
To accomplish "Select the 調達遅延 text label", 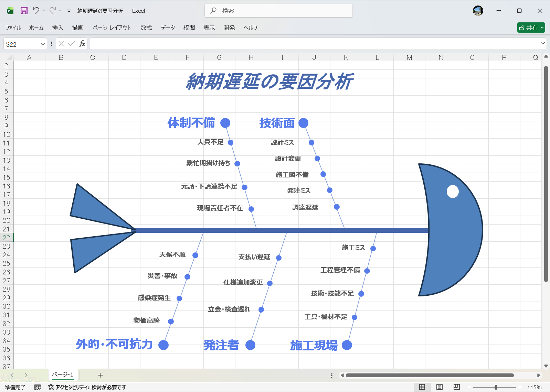I will click(x=305, y=207).
